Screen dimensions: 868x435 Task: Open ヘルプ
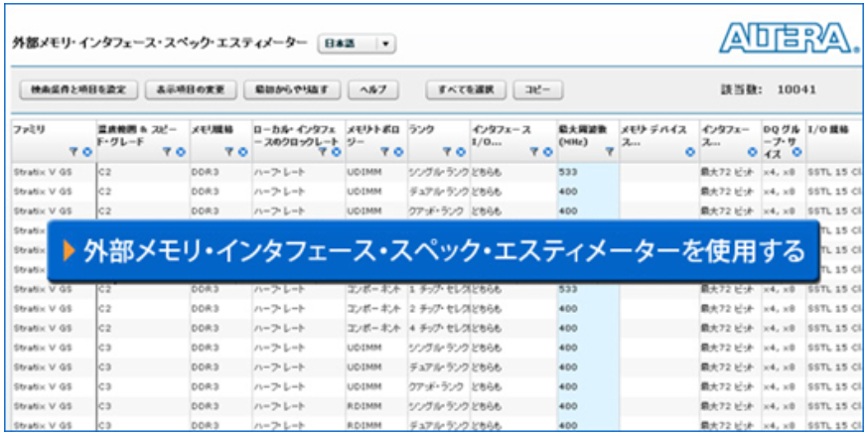(373, 89)
